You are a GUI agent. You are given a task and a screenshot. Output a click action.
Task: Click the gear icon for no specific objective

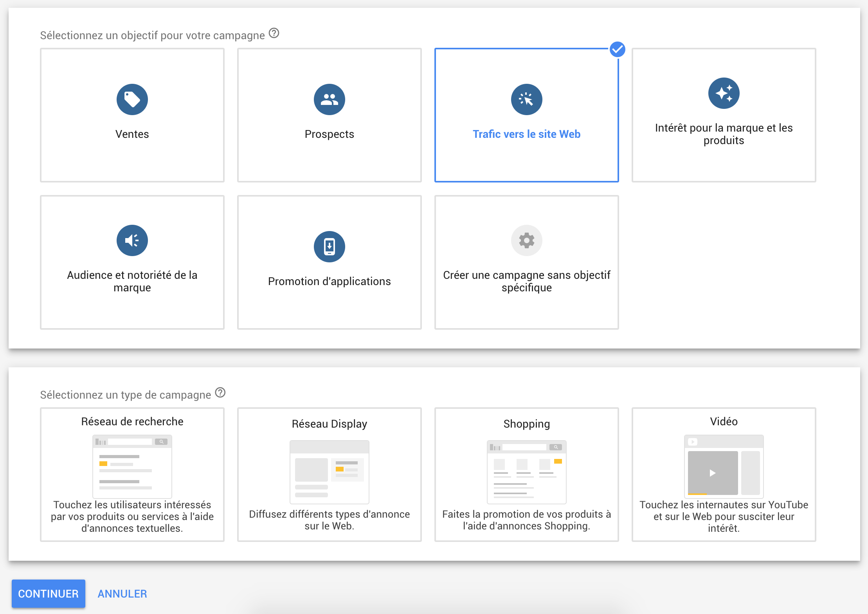526,240
